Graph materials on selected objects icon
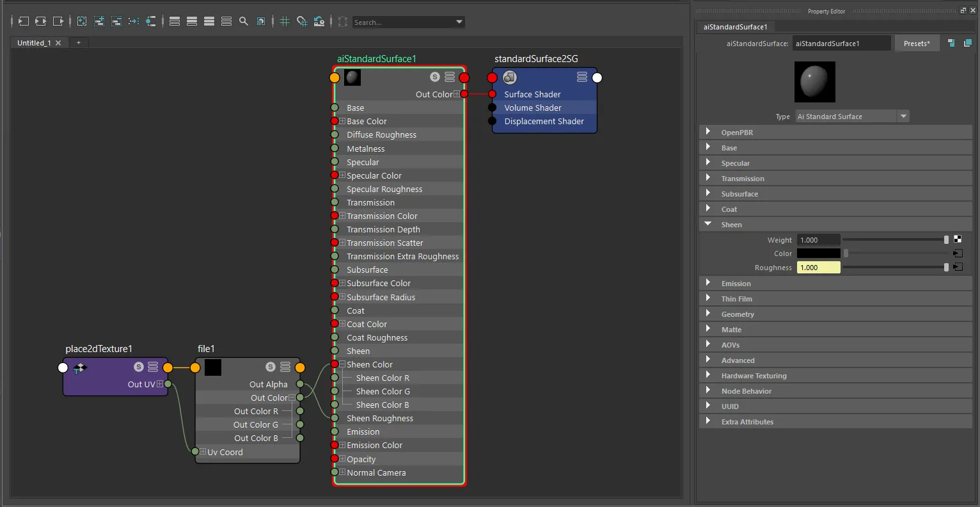980x507 pixels. pos(150,21)
